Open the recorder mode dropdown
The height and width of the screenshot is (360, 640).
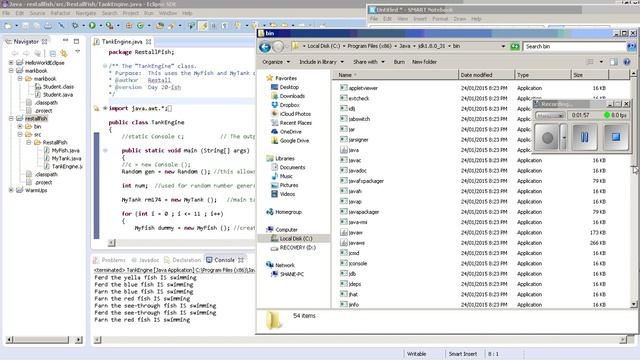point(549,116)
